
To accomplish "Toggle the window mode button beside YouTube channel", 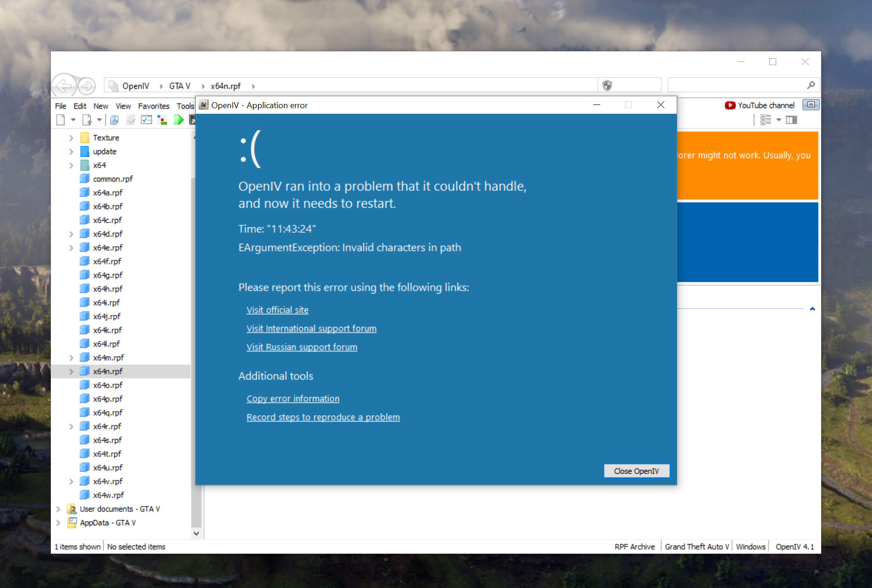I will tap(811, 105).
